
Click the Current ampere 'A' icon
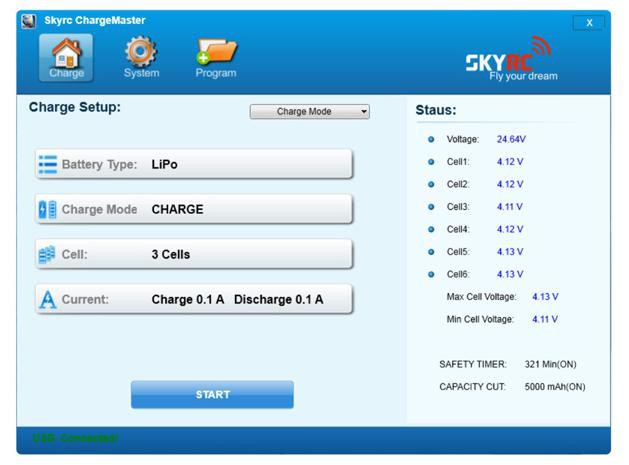(48, 300)
